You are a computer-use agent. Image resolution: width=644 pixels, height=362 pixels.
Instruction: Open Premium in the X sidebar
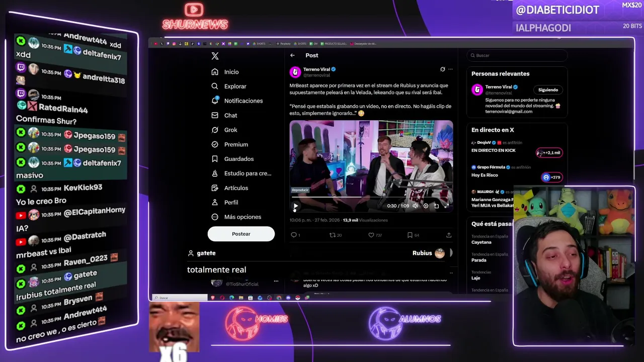click(229, 144)
